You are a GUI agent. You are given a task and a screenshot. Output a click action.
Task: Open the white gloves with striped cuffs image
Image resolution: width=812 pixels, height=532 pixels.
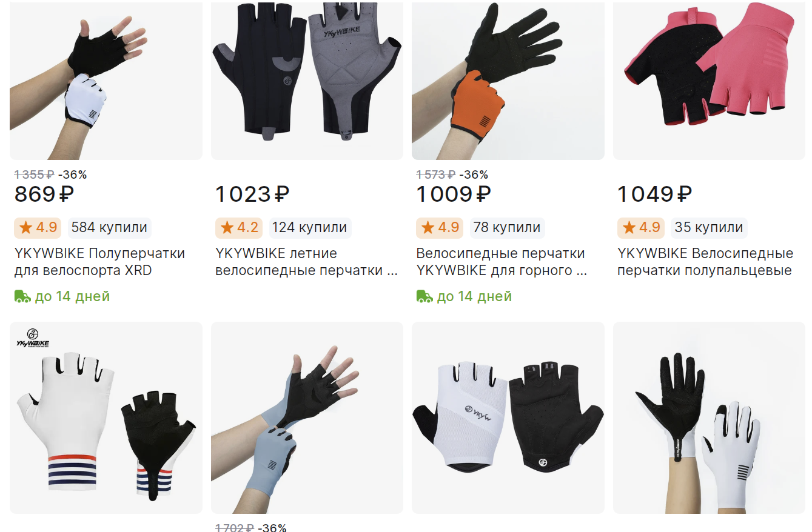tap(106, 417)
